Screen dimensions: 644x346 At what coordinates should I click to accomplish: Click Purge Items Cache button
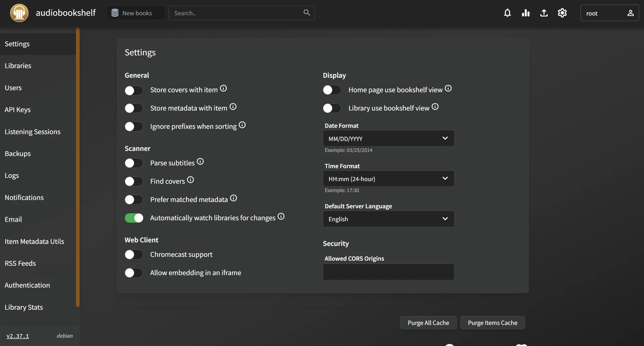pos(492,323)
